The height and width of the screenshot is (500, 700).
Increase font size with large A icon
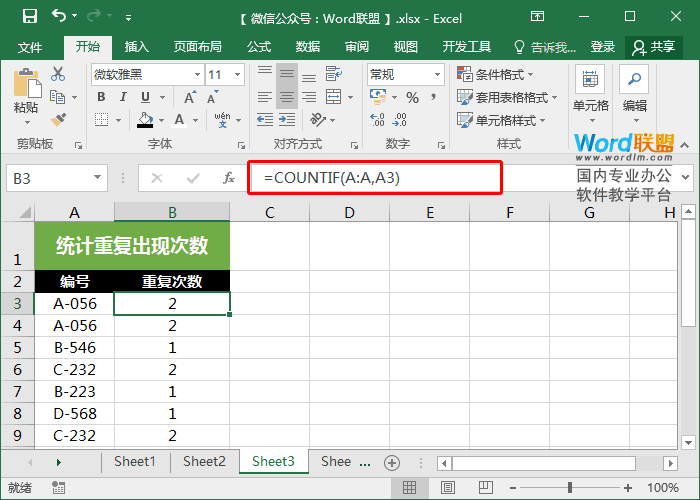[190, 97]
